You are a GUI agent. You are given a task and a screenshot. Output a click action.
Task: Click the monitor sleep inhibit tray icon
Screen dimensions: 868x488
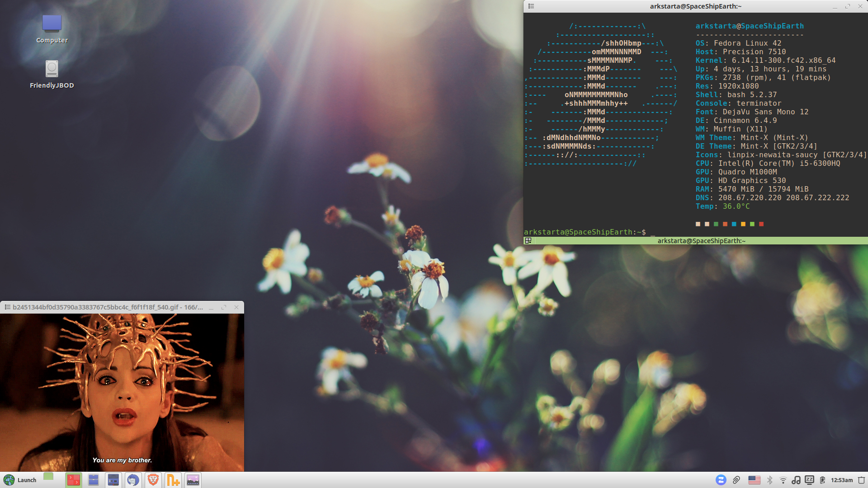pos(809,480)
